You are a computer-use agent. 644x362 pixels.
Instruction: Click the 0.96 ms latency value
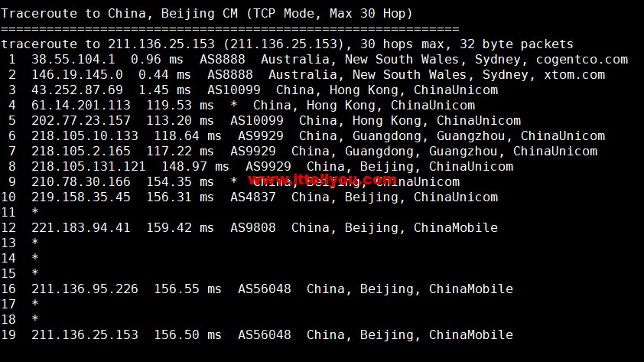point(157,60)
